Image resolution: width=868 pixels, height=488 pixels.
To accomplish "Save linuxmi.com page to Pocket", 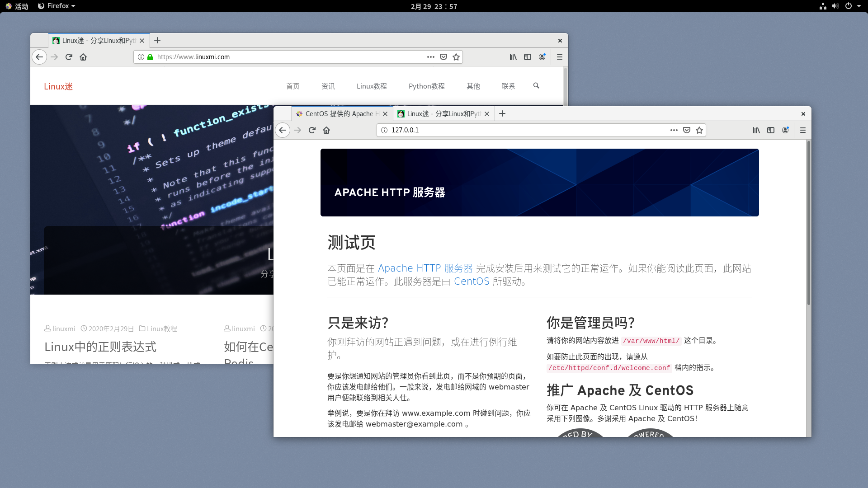I will click(443, 57).
